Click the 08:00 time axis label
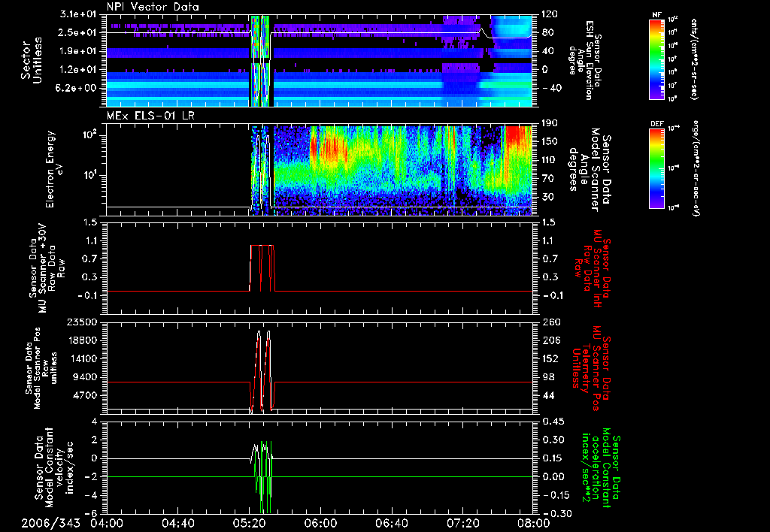 [x=532, y=523]
